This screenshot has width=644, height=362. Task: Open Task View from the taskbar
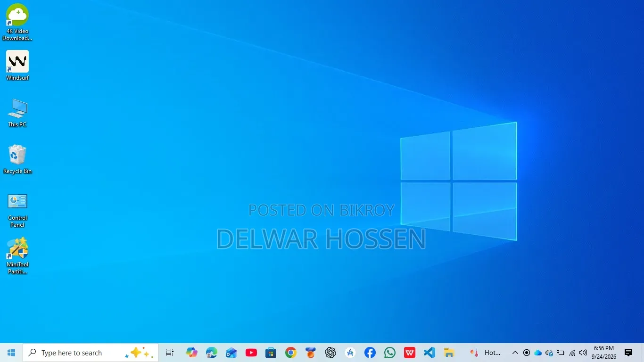pos(170,353)
